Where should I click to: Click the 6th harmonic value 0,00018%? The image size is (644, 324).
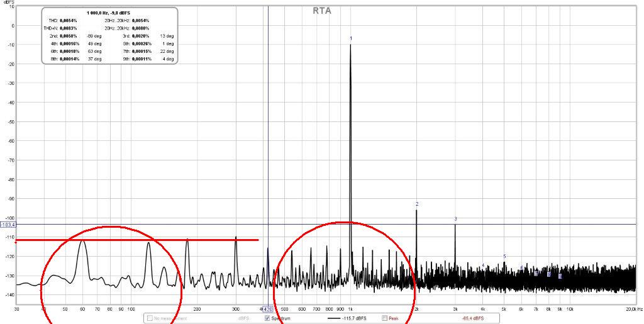click(69, 52)
